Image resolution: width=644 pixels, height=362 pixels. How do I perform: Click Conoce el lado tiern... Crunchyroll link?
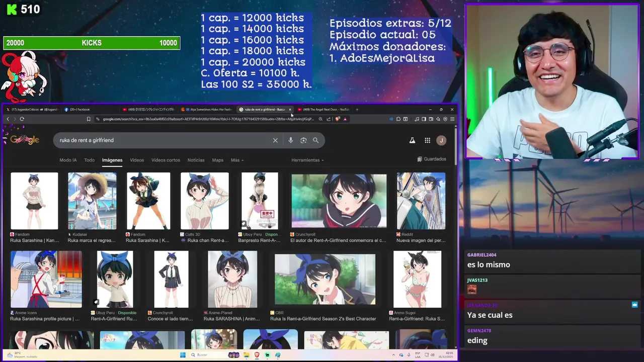coord(171,319)
